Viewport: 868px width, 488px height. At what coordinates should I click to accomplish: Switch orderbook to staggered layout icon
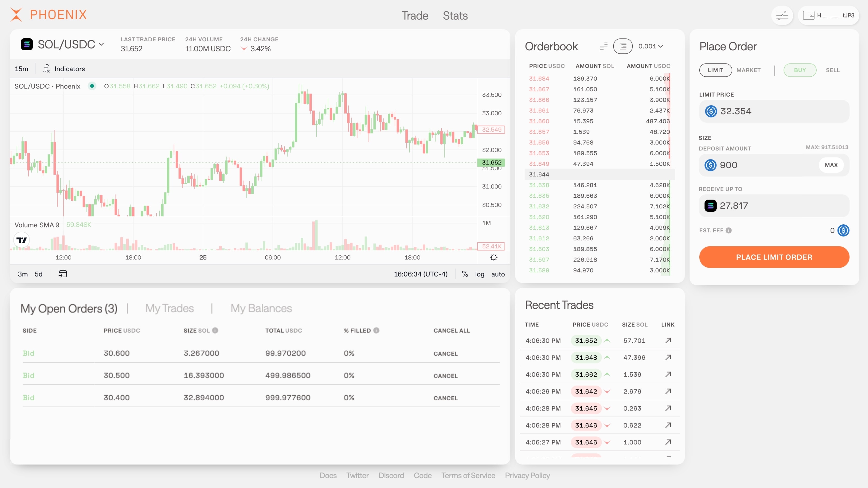tap(604, 46)
